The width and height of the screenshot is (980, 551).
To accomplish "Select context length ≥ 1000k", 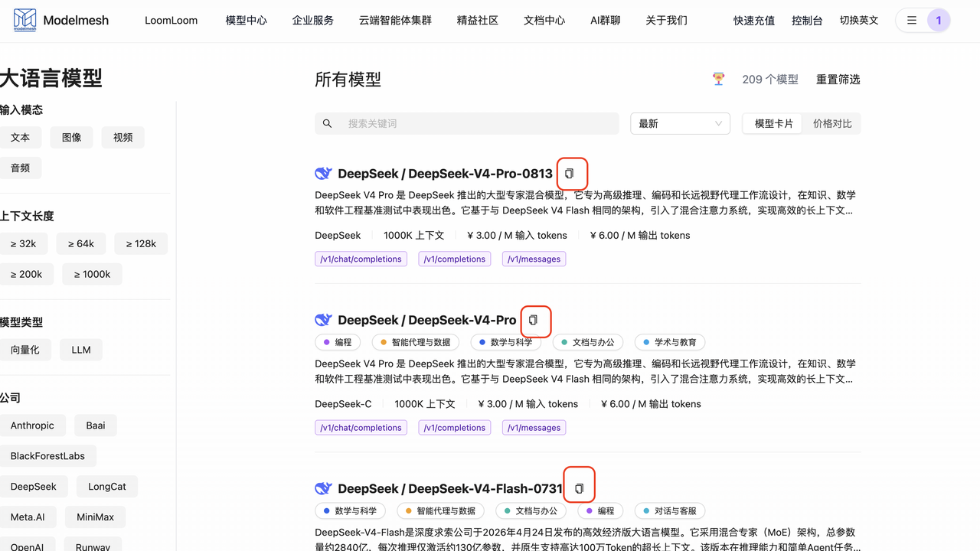I will (x=93, y=275).
